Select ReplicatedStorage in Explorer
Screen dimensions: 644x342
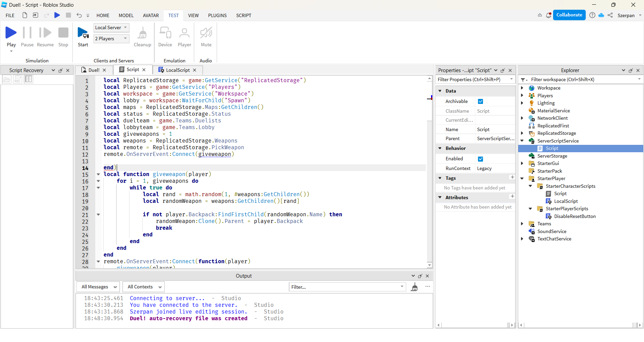pos(557,133)
